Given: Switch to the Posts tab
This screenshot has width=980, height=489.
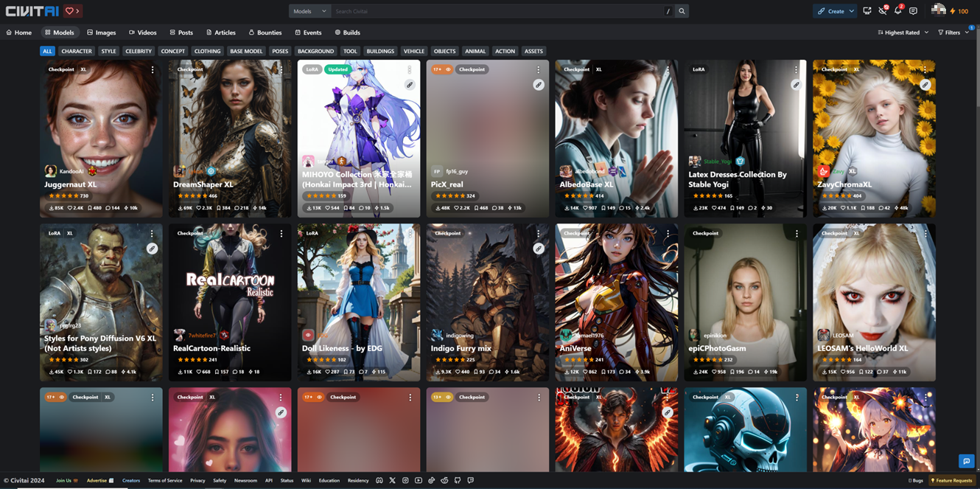Looking at the screenshot, I should tap(181, 32).
